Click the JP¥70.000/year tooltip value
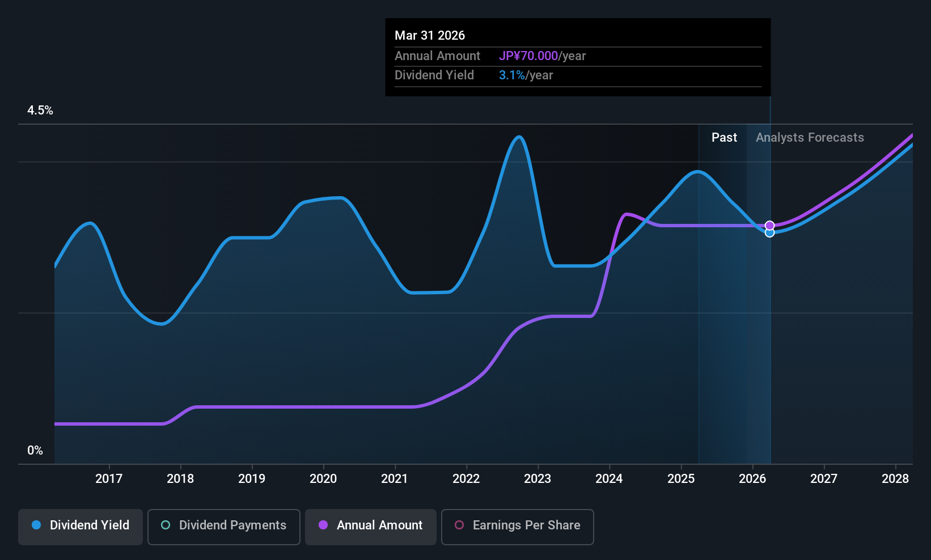931x560 pixels. pyautogui.click(x=542, y=56)
